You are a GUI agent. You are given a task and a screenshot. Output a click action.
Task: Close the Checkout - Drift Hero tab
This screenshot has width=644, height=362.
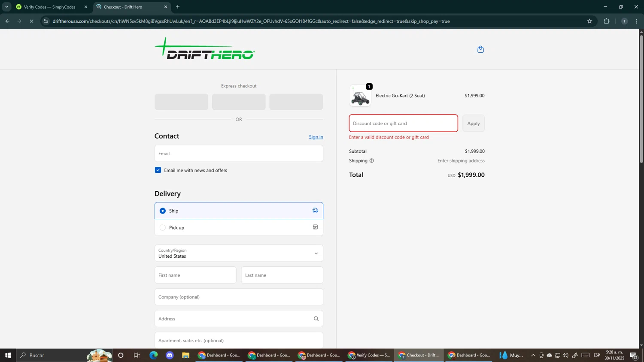click(166, 7)
